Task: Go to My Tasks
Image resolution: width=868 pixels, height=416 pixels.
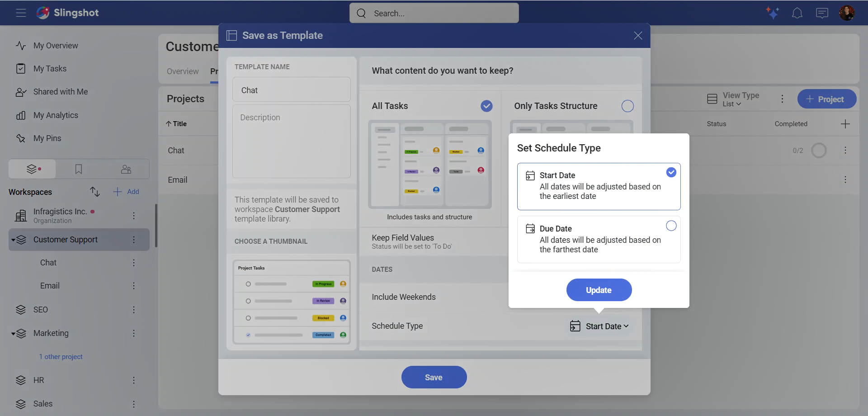Action: [x=50, y=69]
